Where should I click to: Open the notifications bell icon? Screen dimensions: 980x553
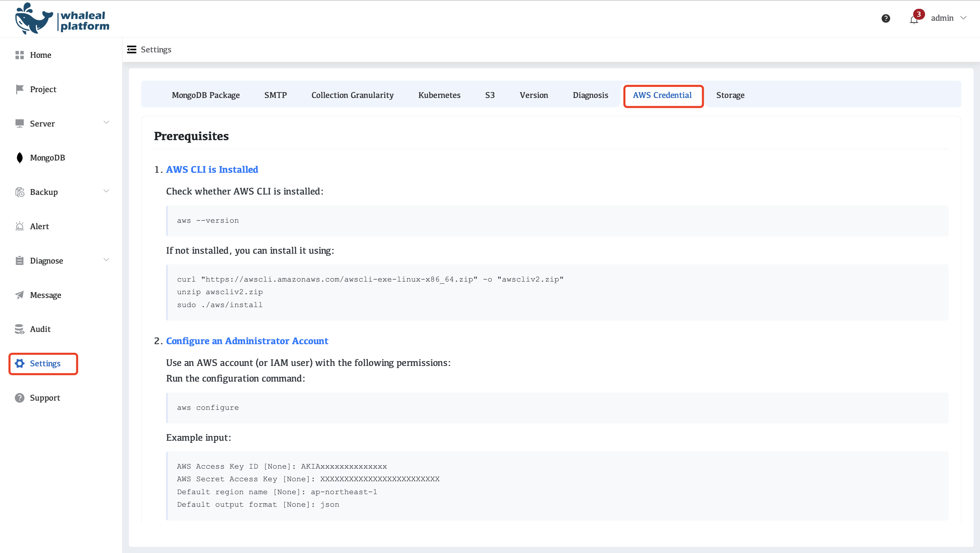pyautogui.click(x=913, y=20)
